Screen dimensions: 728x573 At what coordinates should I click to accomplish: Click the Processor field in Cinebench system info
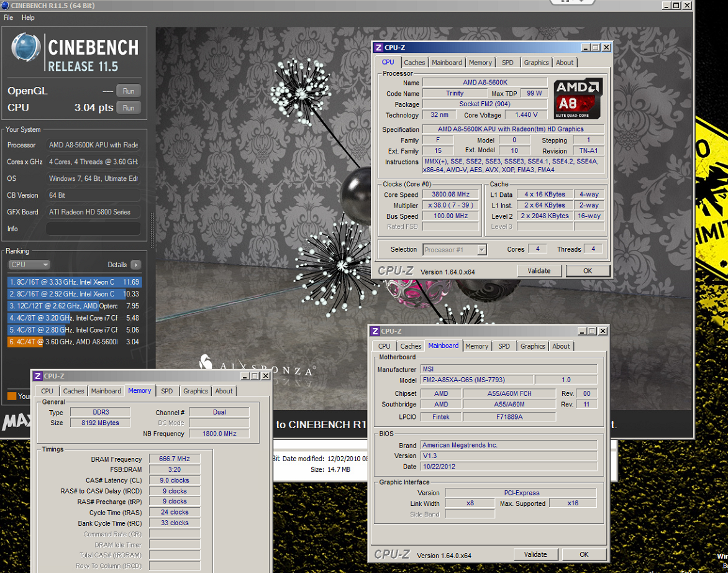[93, 145]
